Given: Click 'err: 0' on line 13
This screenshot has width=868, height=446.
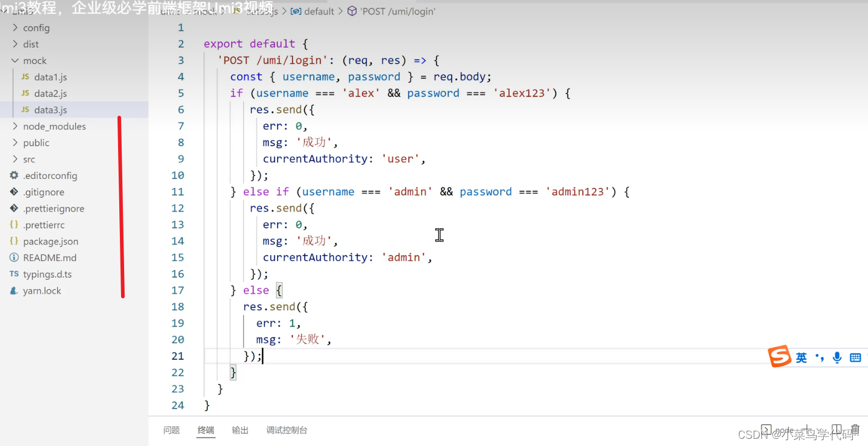Looking at the screenshot, I should coord(283,224).
